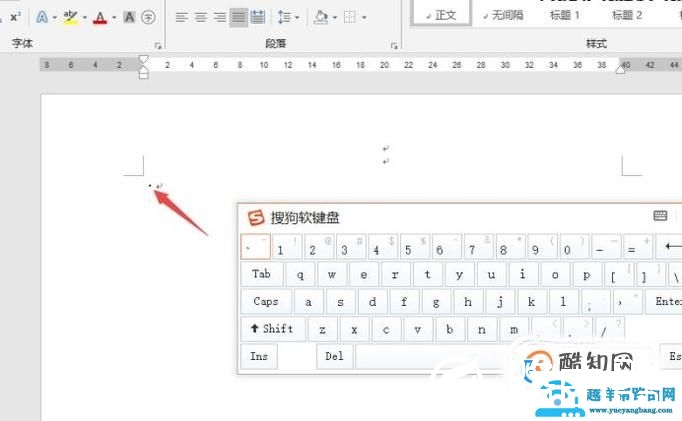This screenshot has width=682, height=421.
Task: Expand highlight color dropdown arrow
Action: tap(84, 18)
